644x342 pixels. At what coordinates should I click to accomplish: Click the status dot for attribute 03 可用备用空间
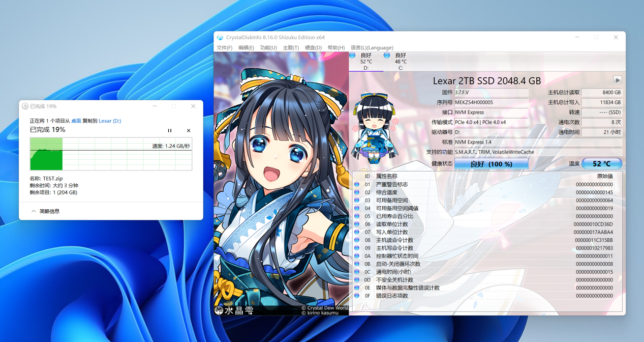357,201
